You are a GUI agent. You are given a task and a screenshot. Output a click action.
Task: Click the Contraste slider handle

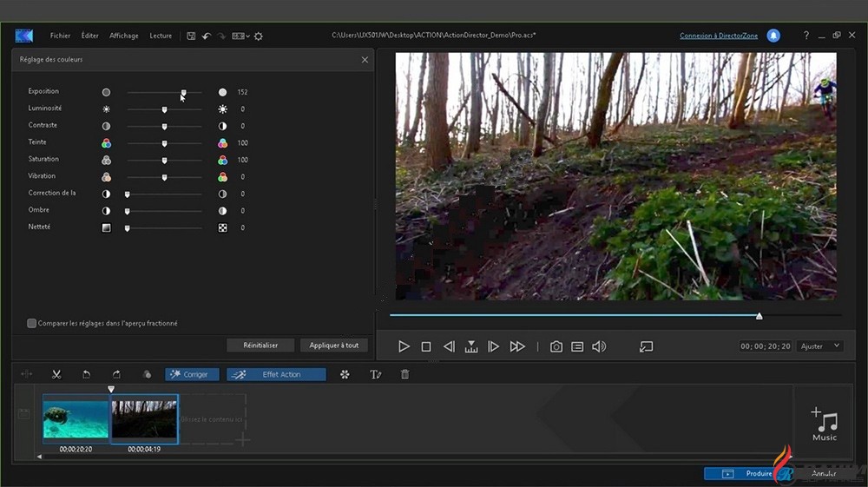point(164,126)
